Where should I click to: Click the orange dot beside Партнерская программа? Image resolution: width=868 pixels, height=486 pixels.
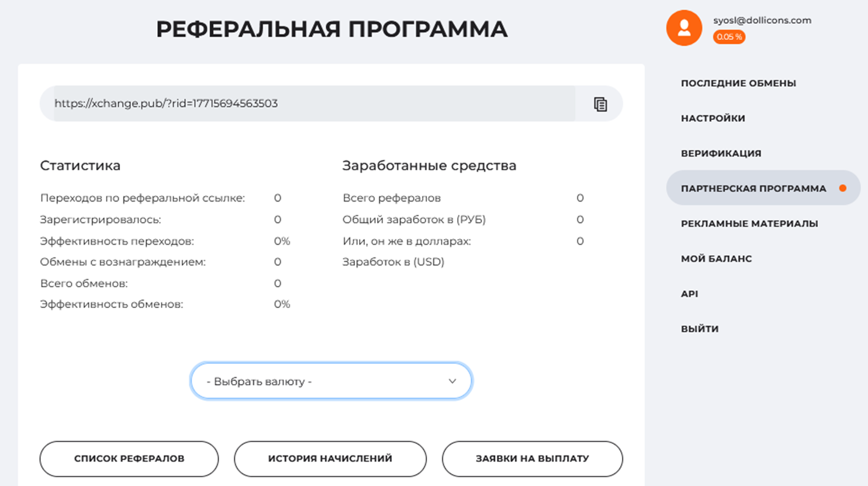[x=843, y=188]
